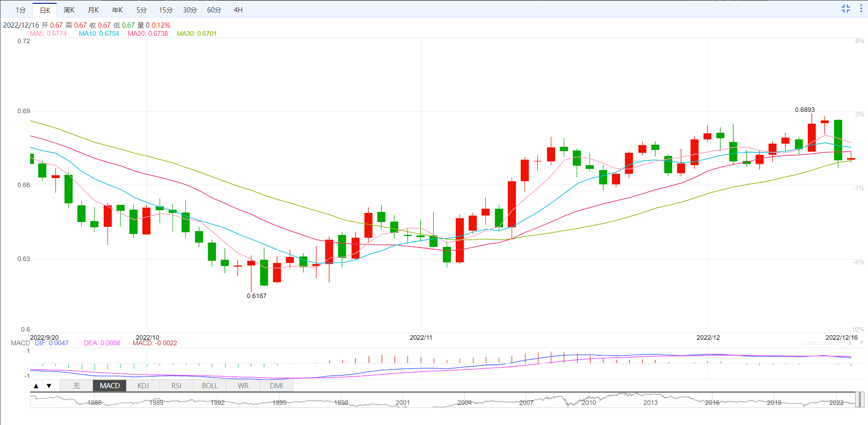Click the 2022/10 date axis label

coord(148,337)
